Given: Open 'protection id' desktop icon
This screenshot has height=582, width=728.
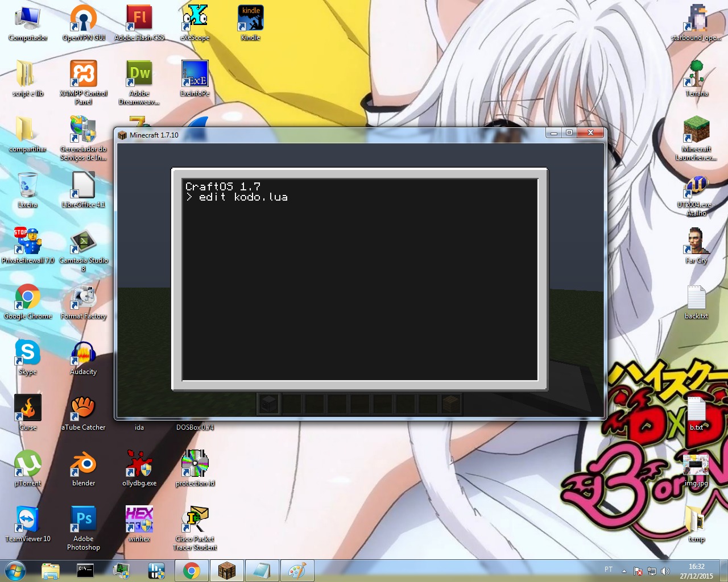Looking at the screenshot, I should 195,468.
